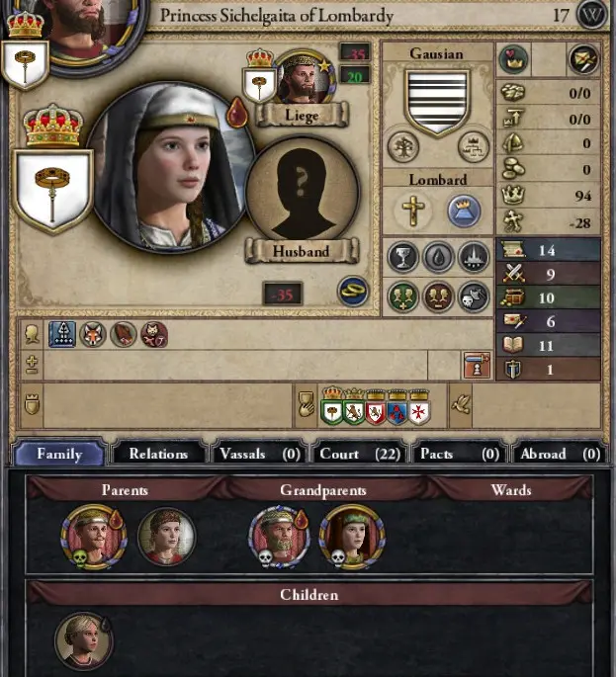Click the Catholic cross religion icon

click(x=413, y=211)
